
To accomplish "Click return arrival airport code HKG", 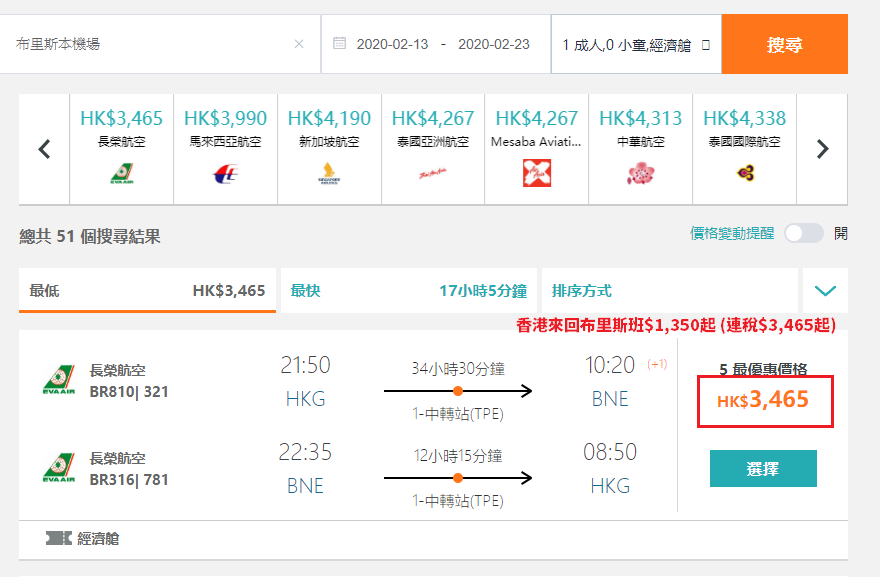I will 610,486.
